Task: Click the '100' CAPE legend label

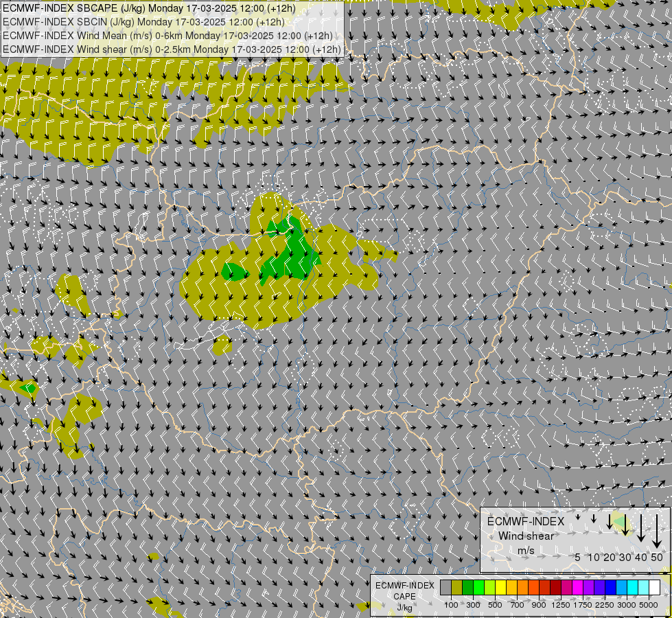Action: pyautogui.click(x=451, y=605)
